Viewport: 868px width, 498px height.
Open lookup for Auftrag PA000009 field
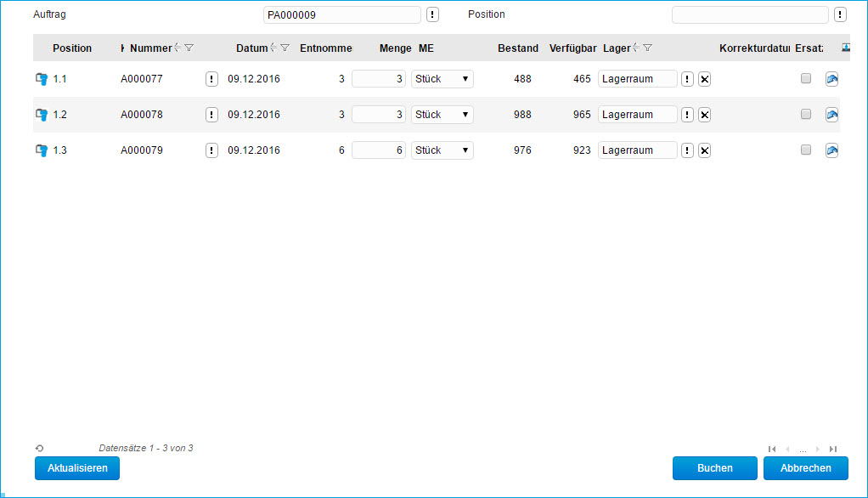tap(432, 14)
